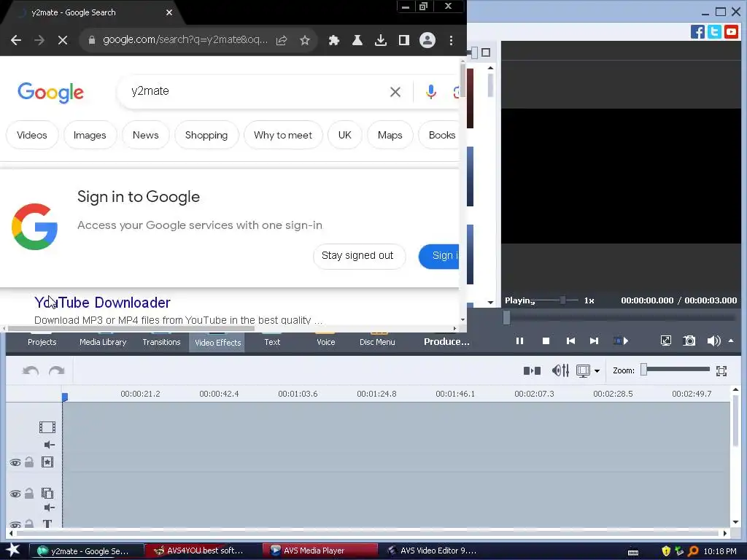
Task: Open Text section in AVS editor
Action: [272, 342]
